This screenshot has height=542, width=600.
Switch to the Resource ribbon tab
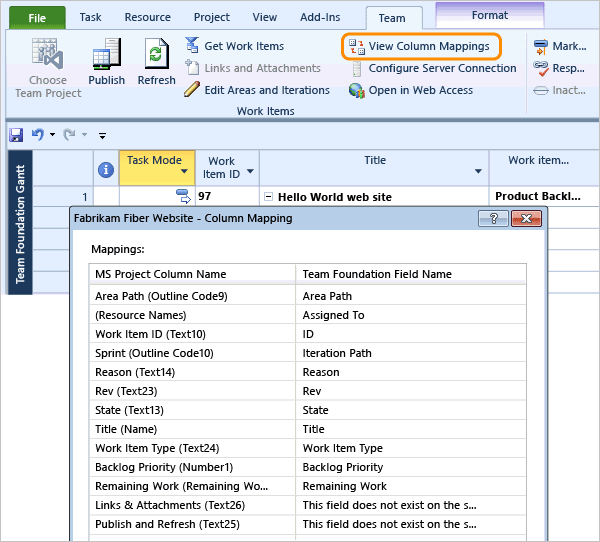(148, 17)
